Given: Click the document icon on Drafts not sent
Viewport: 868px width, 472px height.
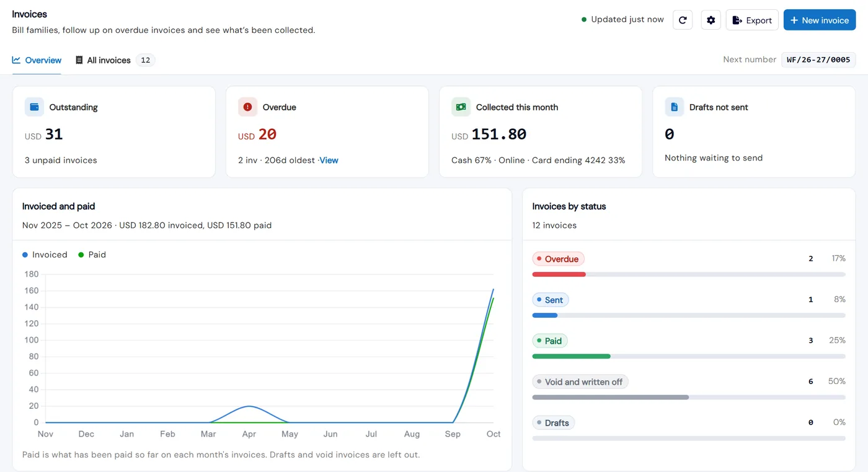Looking at the screenshot, I should point(675,107).
